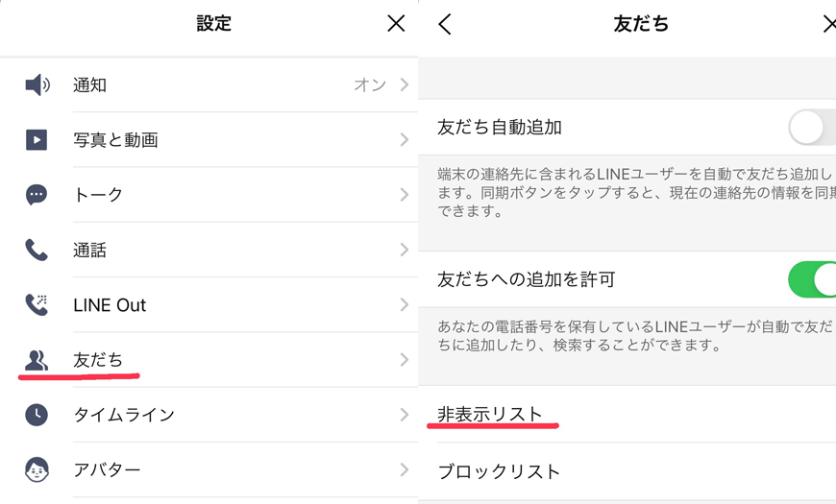The width and height of the screenshot is (836, 504).
Task: Expand the 写真と動画 row chevron
Action: (405, 140)
